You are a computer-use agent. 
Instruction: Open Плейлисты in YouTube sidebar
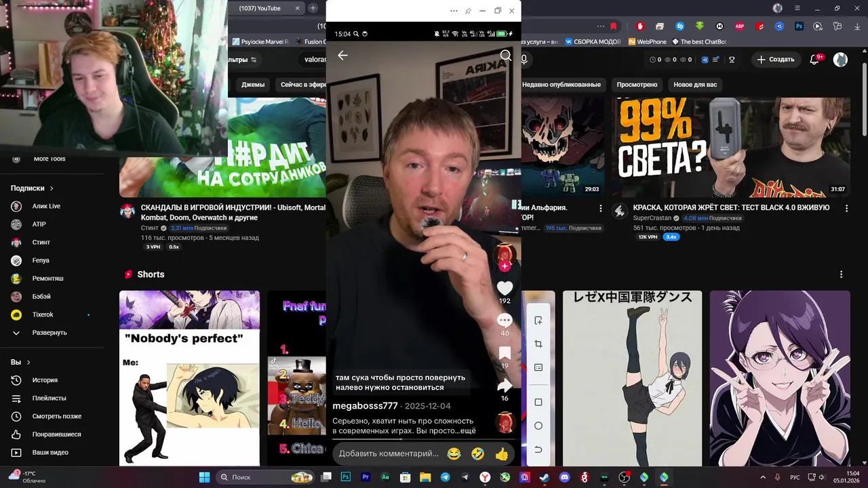pos(49,399)
